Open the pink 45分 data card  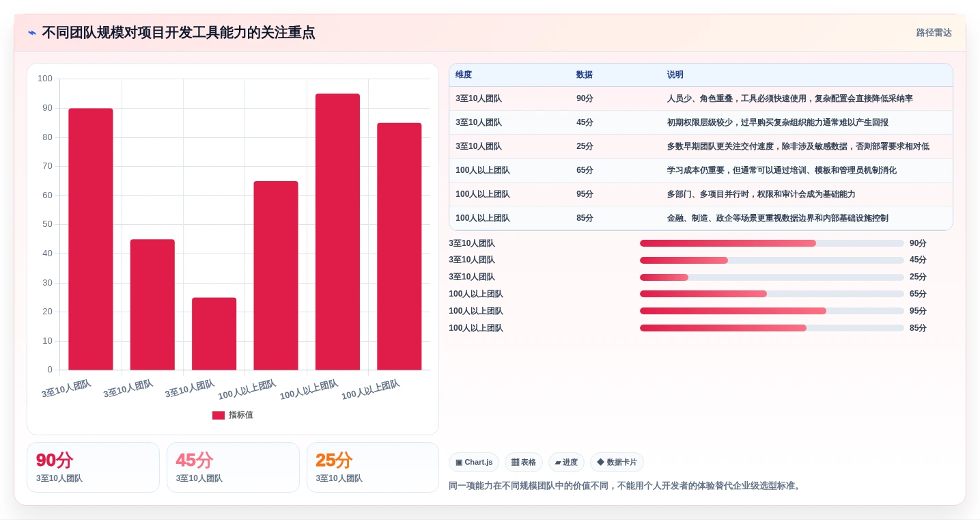click(x=233, y=467)
